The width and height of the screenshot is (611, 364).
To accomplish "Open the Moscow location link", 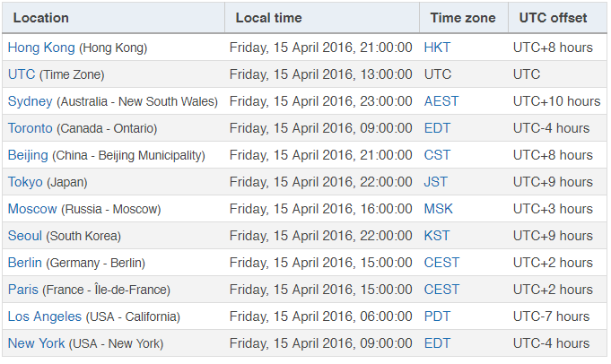I will (32, 209).
